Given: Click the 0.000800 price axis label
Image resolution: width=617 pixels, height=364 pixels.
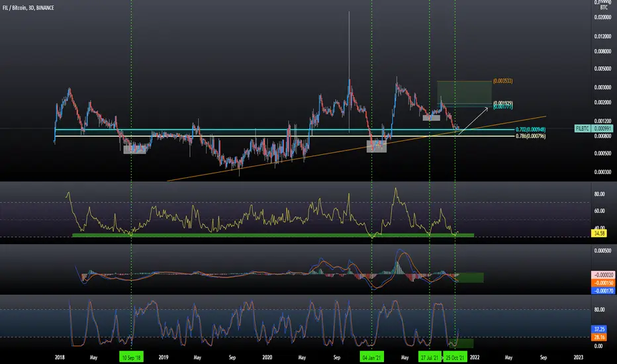Looking at the screenshot, I should [602, 136].
